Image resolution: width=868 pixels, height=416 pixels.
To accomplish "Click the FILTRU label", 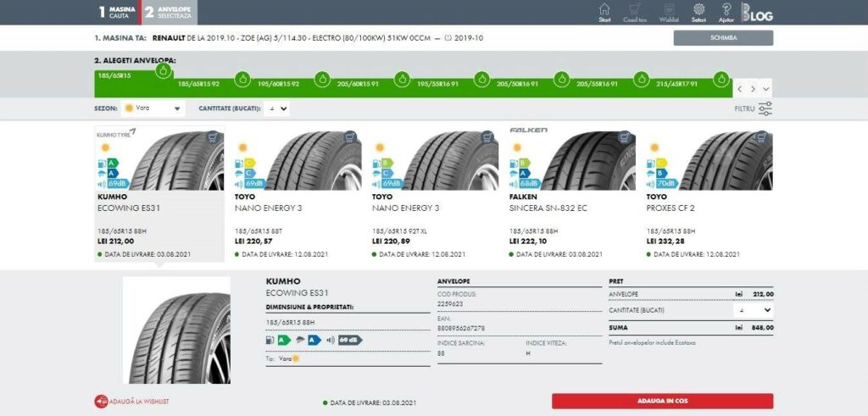I will 744,109.
